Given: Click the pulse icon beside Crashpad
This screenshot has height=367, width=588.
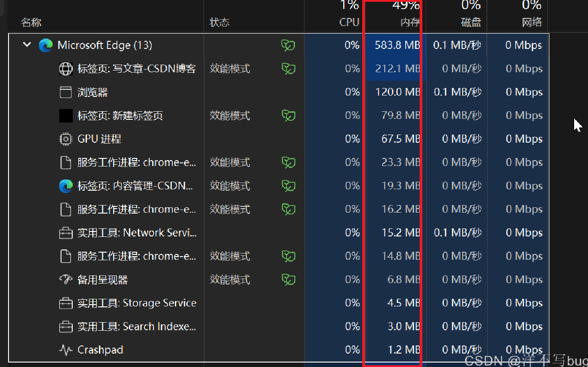Looking at the screenshot, I should coord(66,350).
